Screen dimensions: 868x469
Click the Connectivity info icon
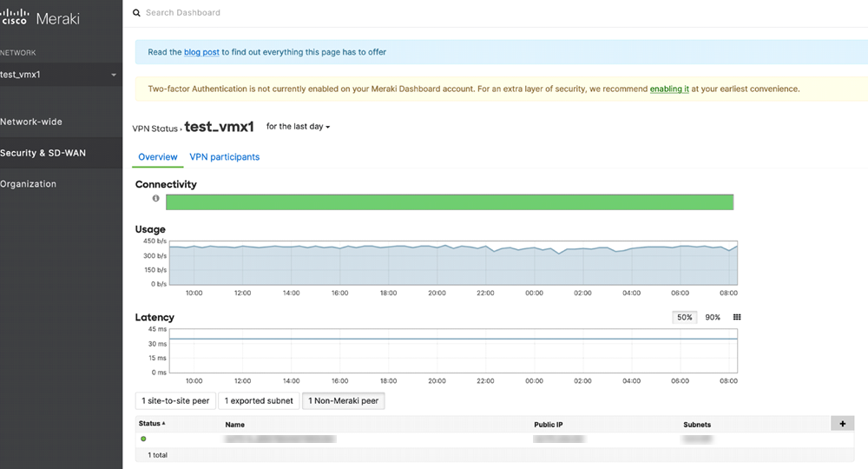click(x=156, y=199)
